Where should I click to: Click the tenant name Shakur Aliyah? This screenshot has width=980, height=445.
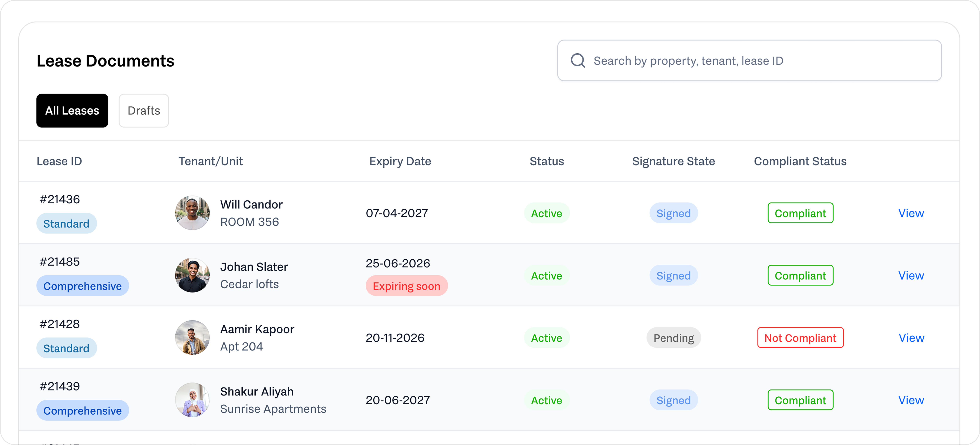[x=257, y=391]
